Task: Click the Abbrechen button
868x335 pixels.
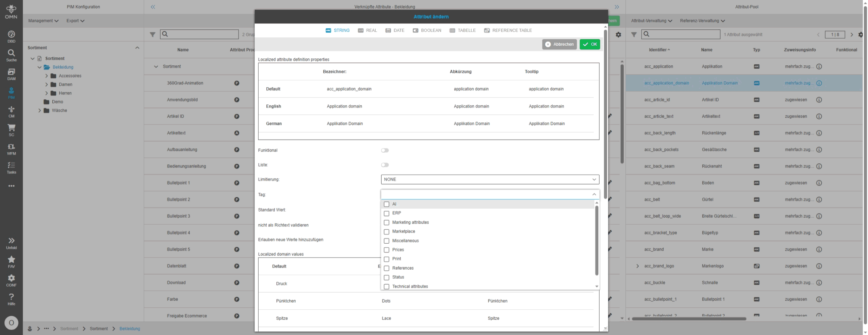Action: (x=559, y=45)
